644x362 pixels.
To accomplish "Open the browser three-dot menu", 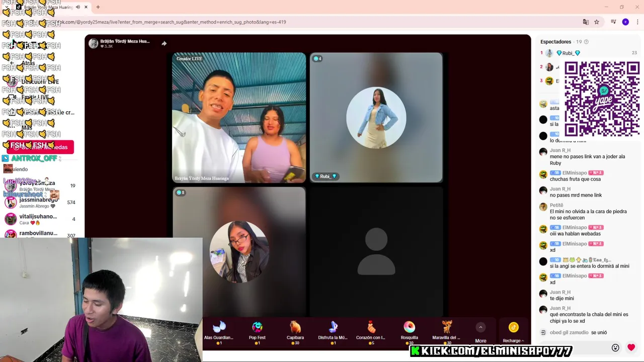I will coord(637,22).
